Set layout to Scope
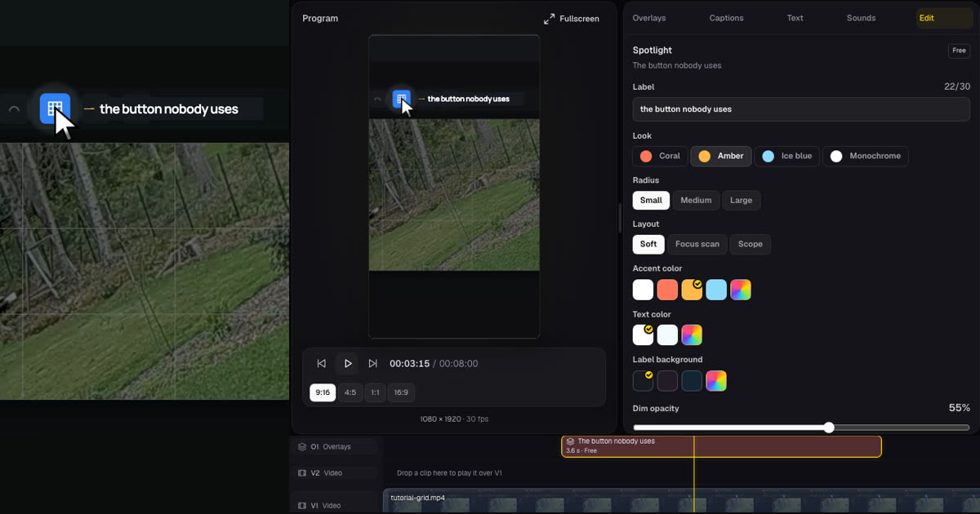Viewport: 980px width, 514px height. (x=751, y=244)
